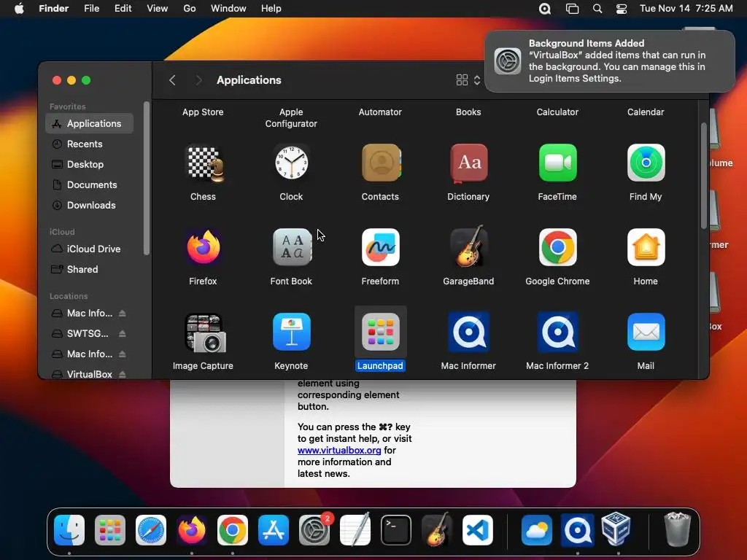747x560 pixels.
Task: Open the View menu
Action: pos(158,9)
